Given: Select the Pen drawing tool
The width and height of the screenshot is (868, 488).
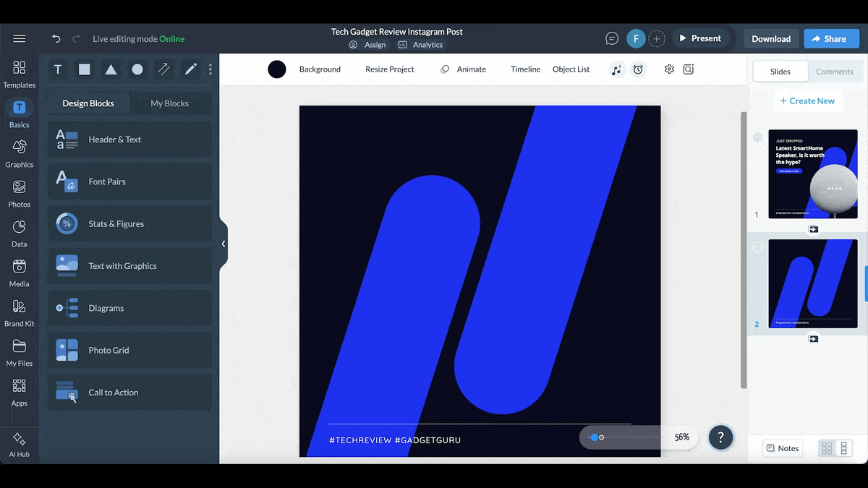Looking at the screenshot, I should click(190, 69).
